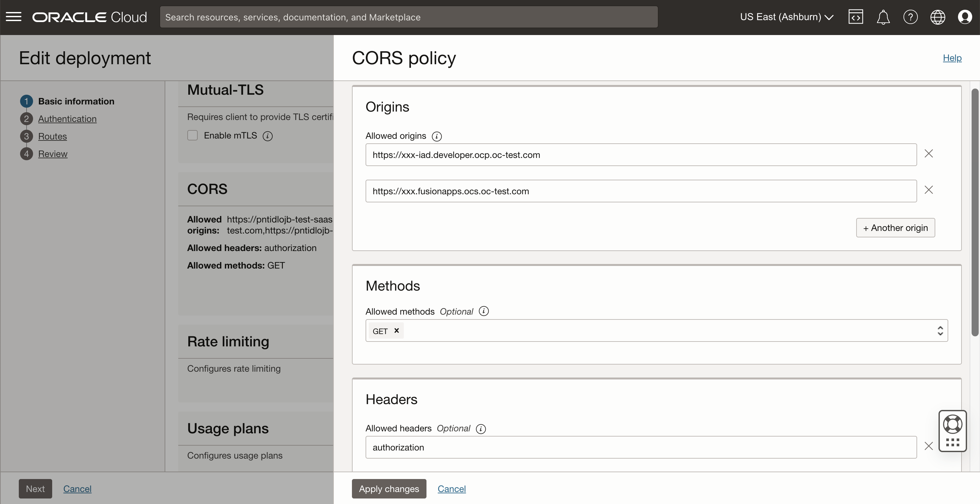The height and width of the screenshot is (504, 980).
Task: Open the user profile avatar menu
Action: (x=965, y=17)
